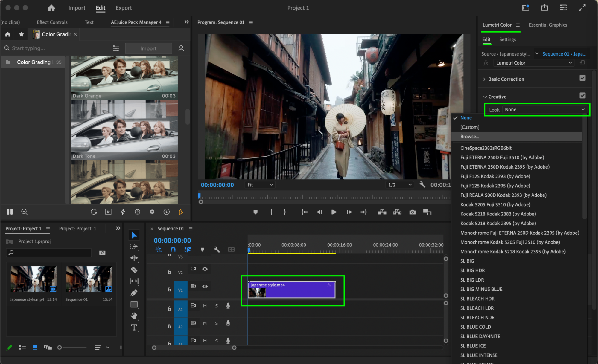Open the Fit zoom level dropdown

(260, 185)
